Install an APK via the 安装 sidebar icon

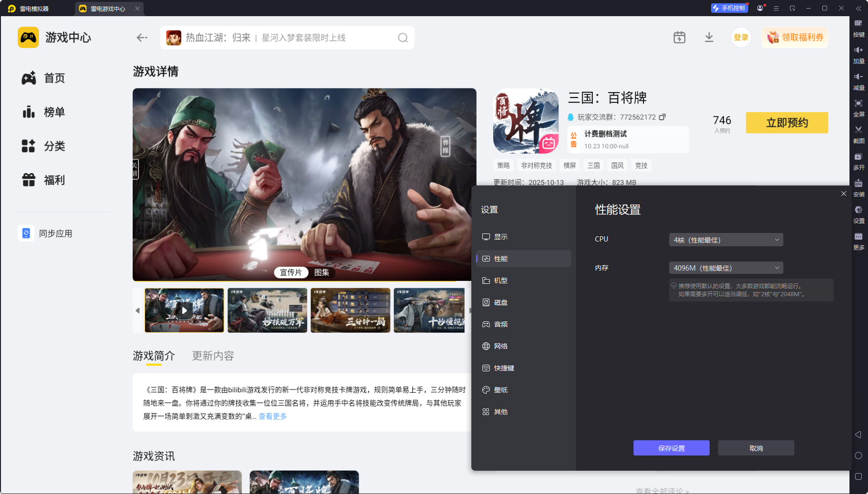click(859, 188)
